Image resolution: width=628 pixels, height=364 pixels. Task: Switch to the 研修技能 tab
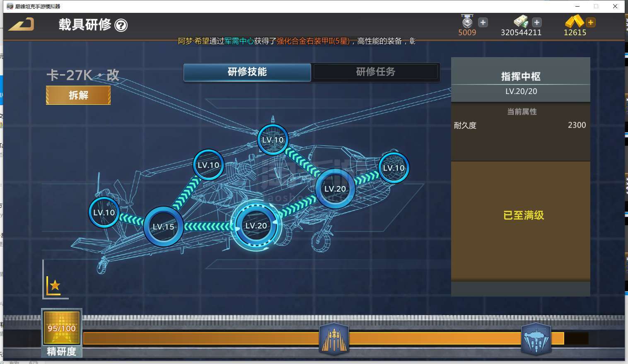pyautogui.click(x=247, y=72)
